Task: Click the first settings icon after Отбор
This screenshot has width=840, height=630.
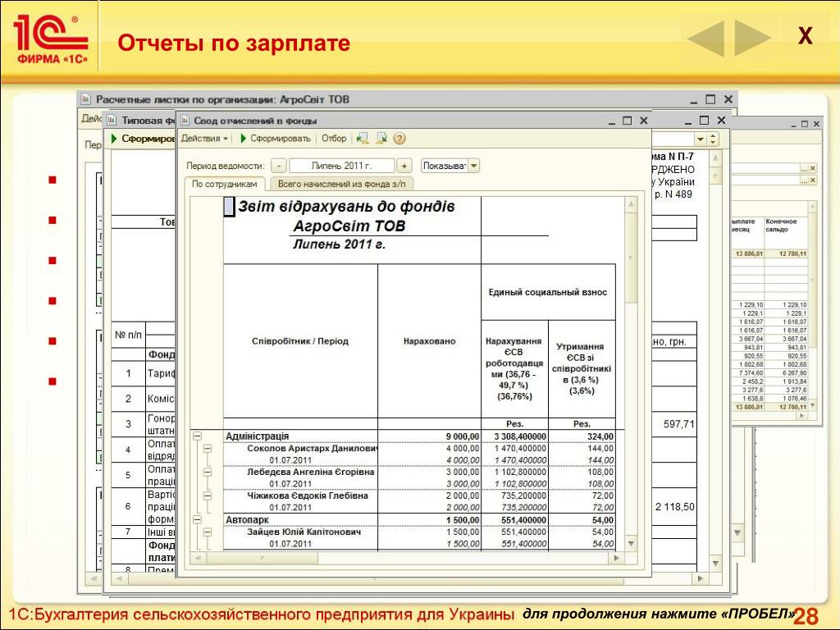Action: click(x=363, y=139)
